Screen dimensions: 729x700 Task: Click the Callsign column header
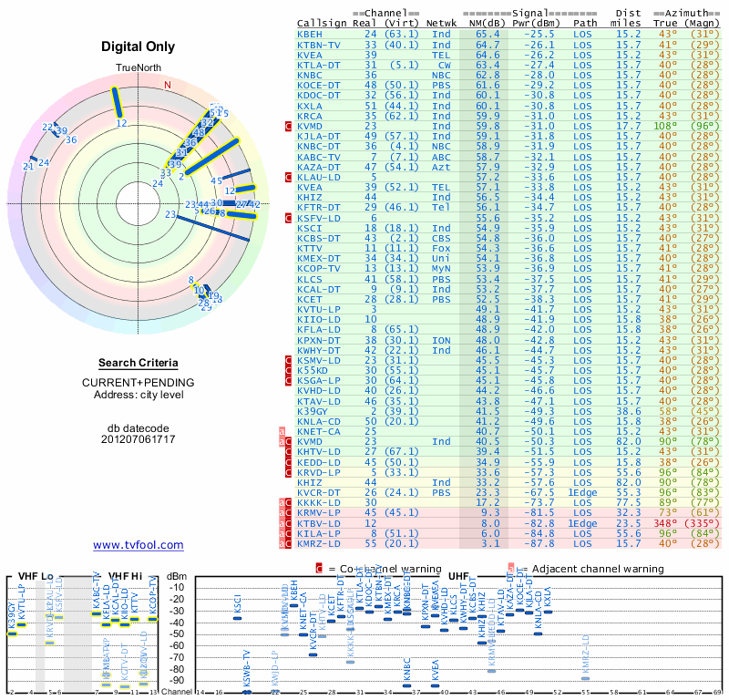coord(322,24)
